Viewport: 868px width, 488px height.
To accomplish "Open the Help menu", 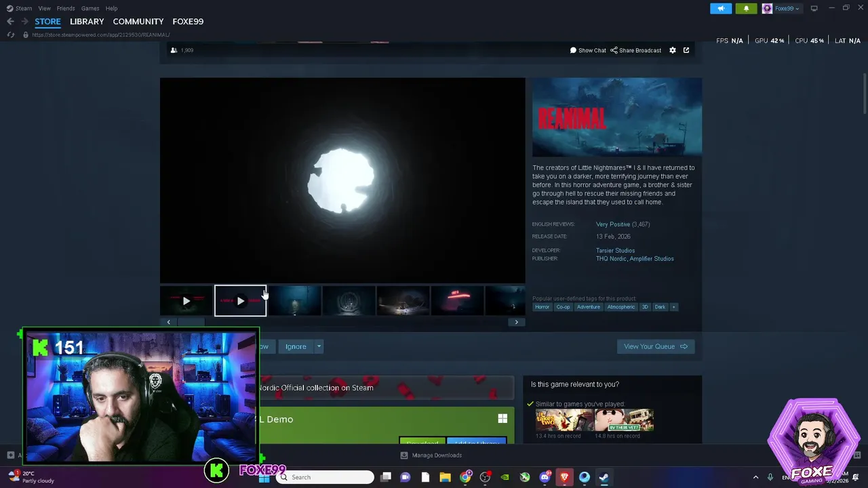I will (111, 8).
